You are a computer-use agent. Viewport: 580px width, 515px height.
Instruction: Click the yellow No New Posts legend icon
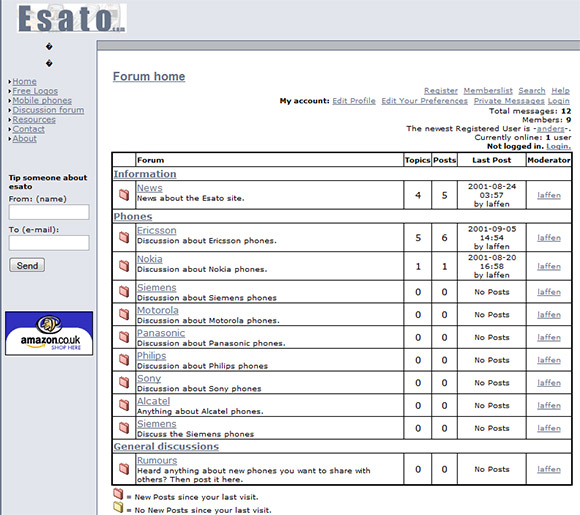[x=118, y=507]
